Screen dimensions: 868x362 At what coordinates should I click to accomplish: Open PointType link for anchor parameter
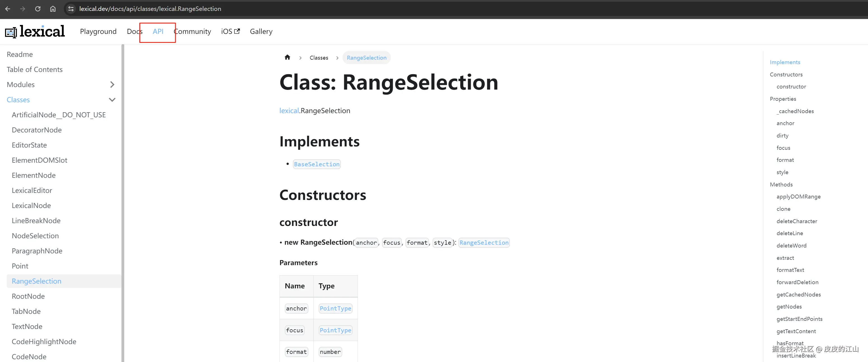pyautogui.click(x=335, y=309)
